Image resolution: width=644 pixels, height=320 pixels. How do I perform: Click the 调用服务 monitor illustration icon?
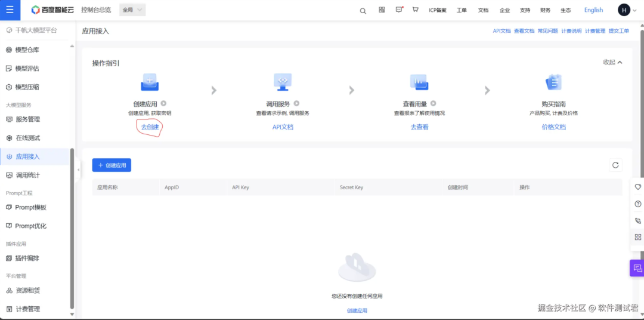tap(283, 82)
